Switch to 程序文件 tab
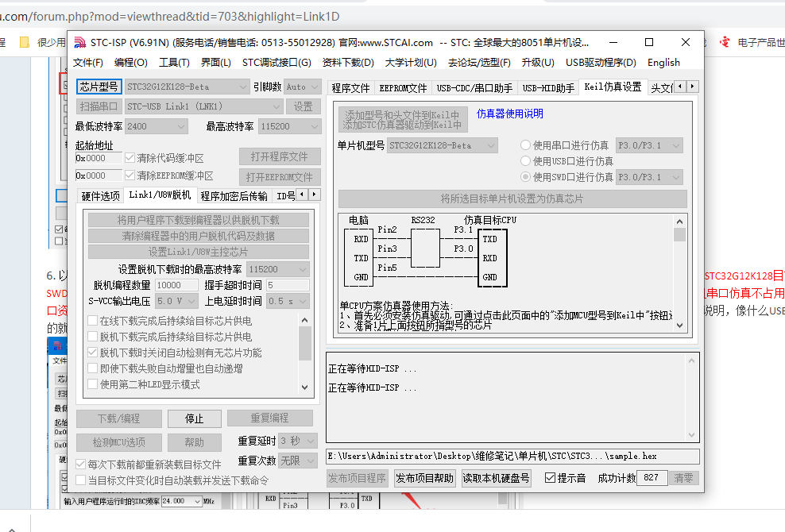This screenshot has height=532, width=785. pyautogui.click(x=350, y=88)
